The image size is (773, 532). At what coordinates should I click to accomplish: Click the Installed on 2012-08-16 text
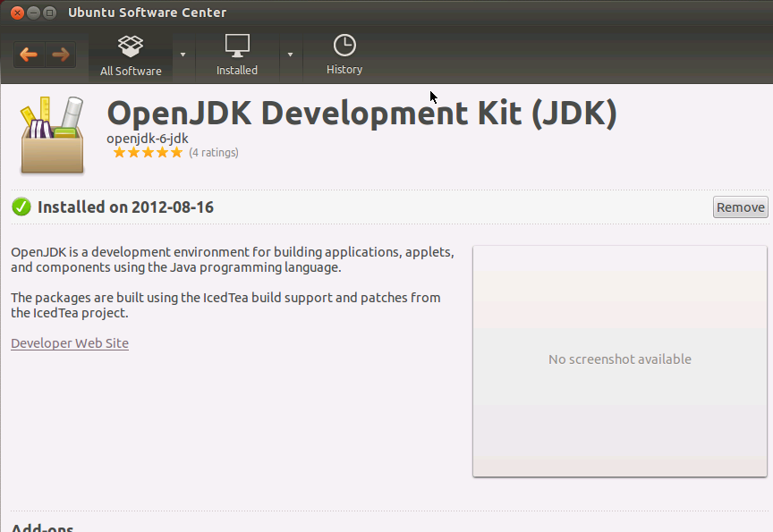tap(126, 207)
